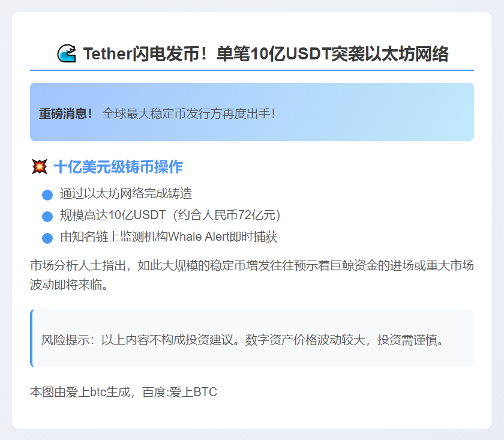Toggle the 重磅消息 announcement banner
504x440 pixels.
click(x=252, y=113)
